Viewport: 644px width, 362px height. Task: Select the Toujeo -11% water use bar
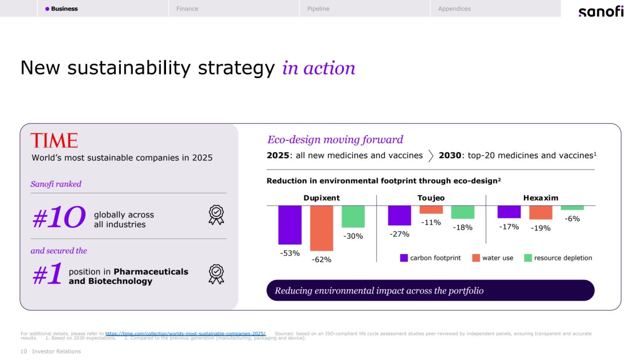coord(431,210)
